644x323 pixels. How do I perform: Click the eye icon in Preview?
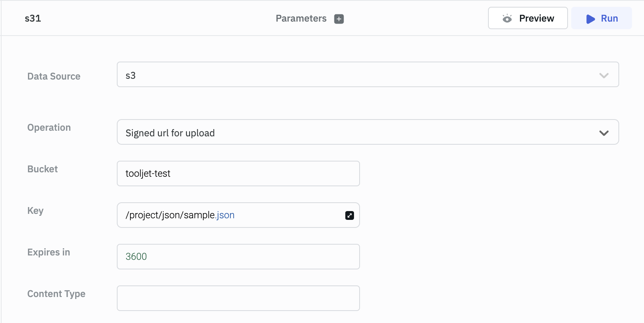507,18
